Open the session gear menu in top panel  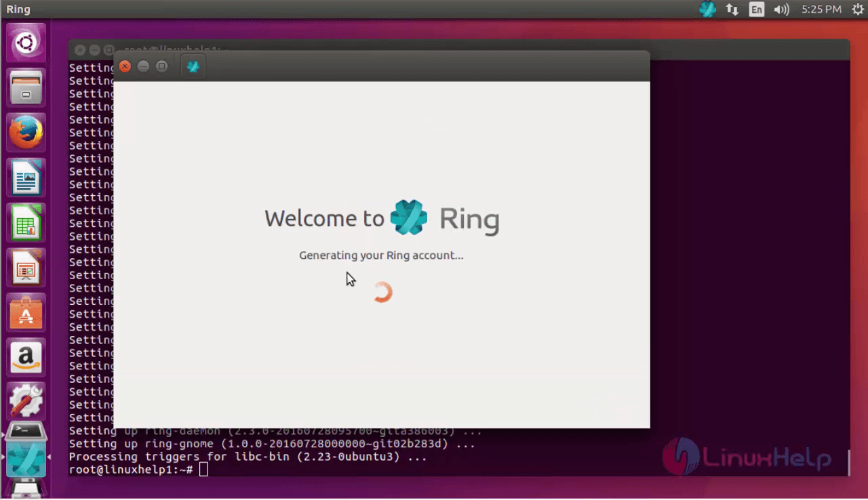858,9
